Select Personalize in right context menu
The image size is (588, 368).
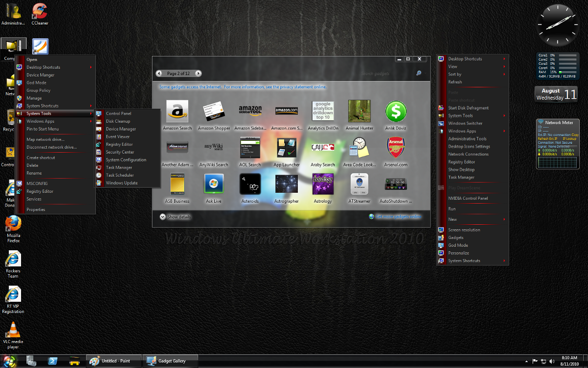click(473, 253)
